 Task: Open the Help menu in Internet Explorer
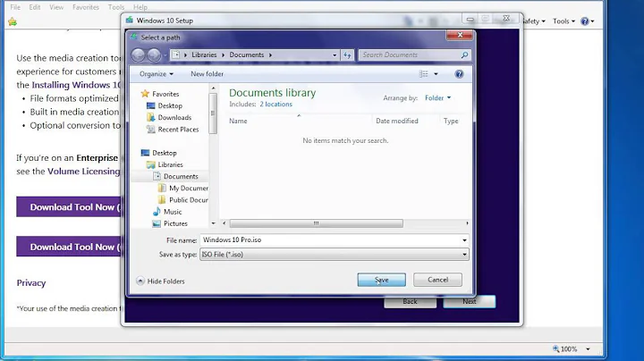tap(140, 7)
